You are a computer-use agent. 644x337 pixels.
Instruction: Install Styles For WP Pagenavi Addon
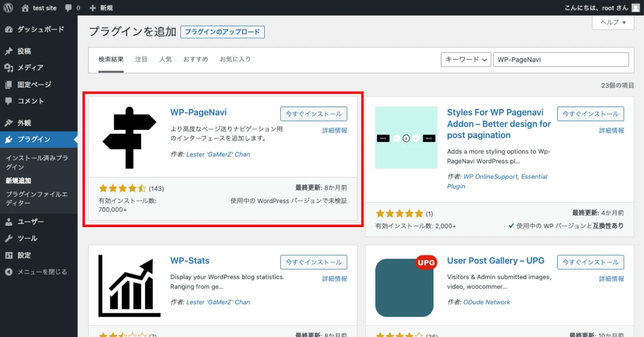click(591, 114)
